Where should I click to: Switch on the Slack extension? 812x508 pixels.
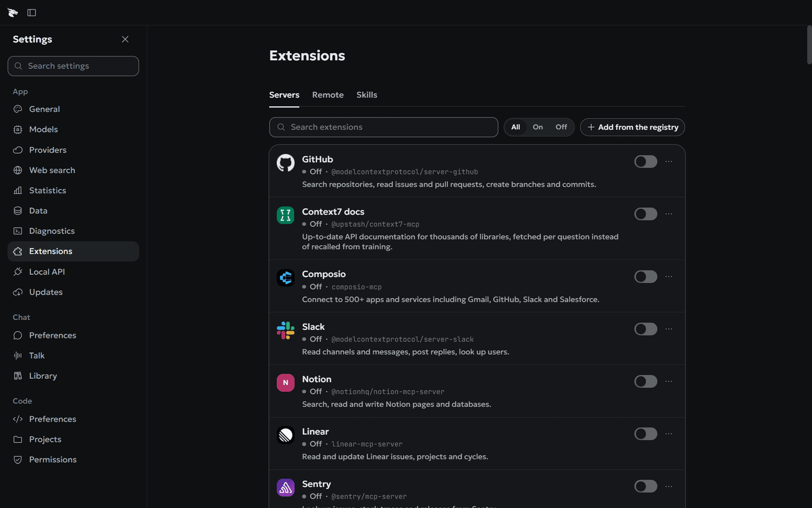pyautogui.click(x=646, y=329)
